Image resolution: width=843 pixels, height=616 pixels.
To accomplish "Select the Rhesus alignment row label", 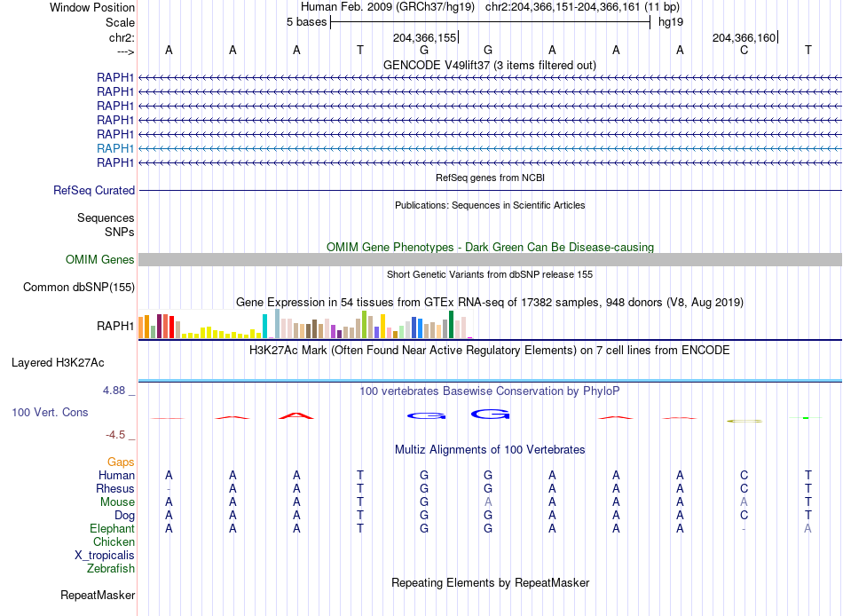I will 115,488.
